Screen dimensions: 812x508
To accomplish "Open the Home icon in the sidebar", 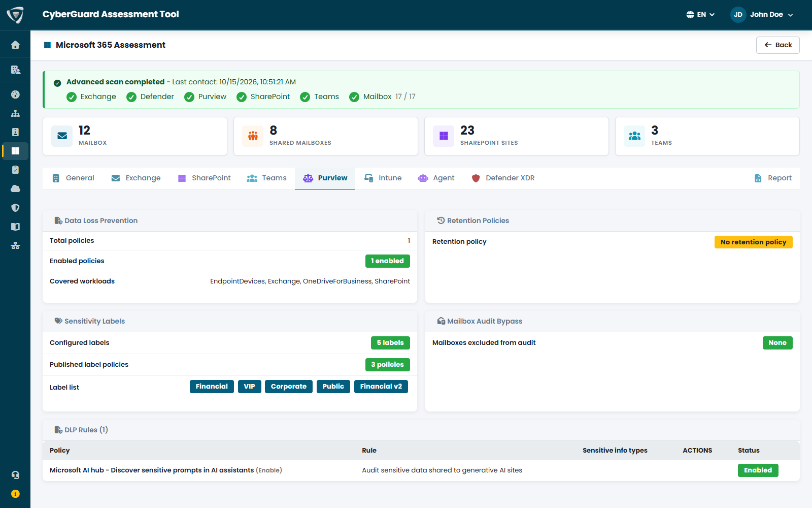I will coord(15,45).
